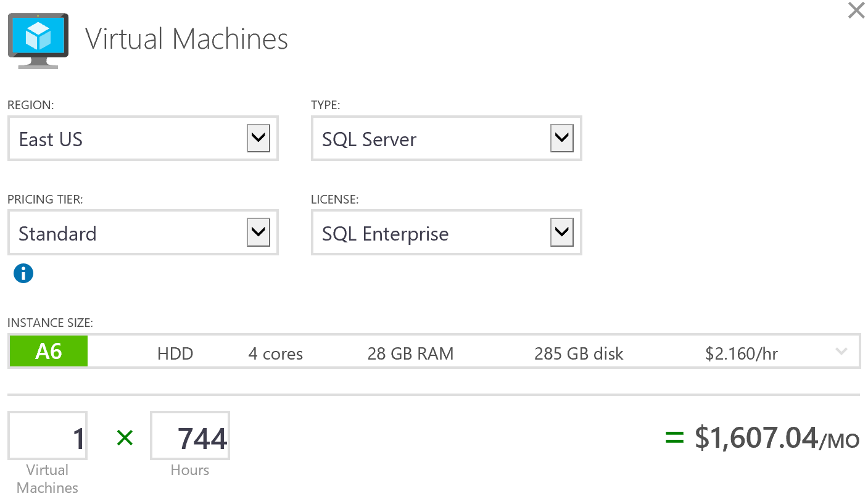
Task: Expand the Instance Size selector chevron
Action: 841,352
